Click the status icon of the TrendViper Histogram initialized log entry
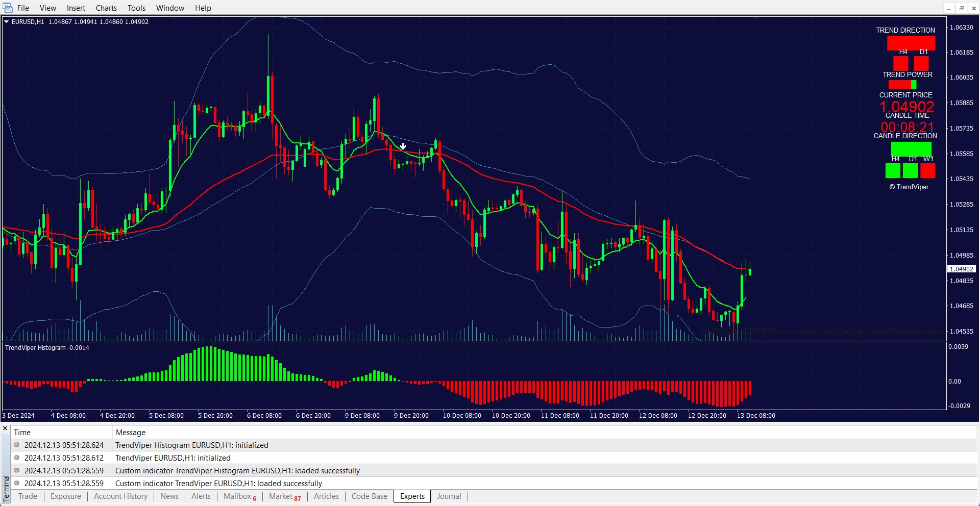The height and width of the screenshot is (506, 980). click(17, 445)
